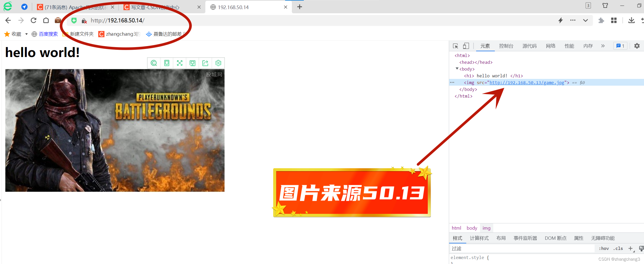644x264 pixels.
Task: Show more DevTools tabs chevron
Action: [603, 46]
